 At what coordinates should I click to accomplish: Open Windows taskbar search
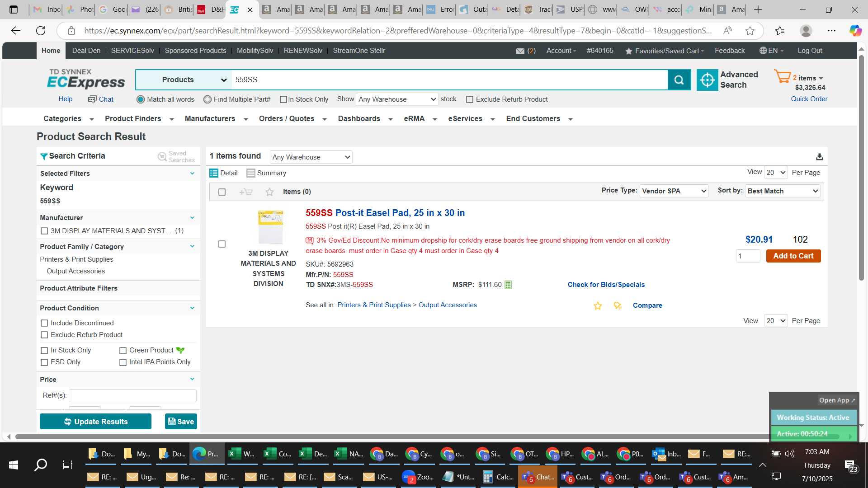pyautogui.click(x=41, y=465)
